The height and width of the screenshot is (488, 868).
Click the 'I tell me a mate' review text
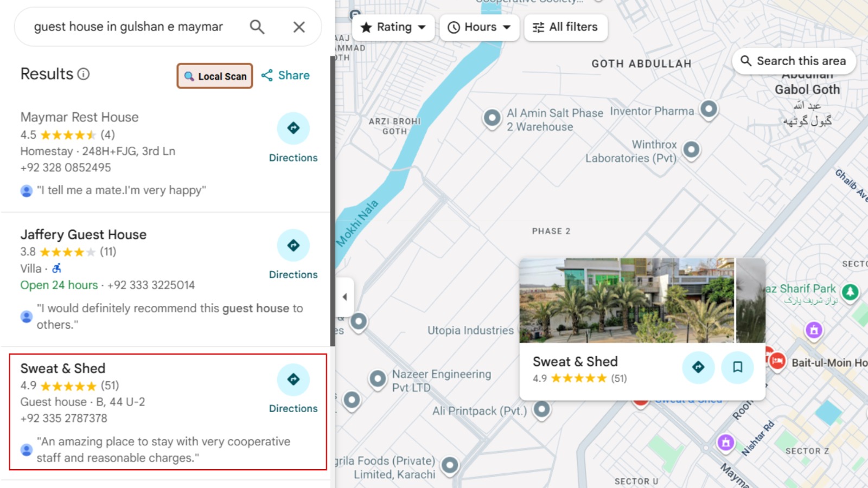[122, 190]
